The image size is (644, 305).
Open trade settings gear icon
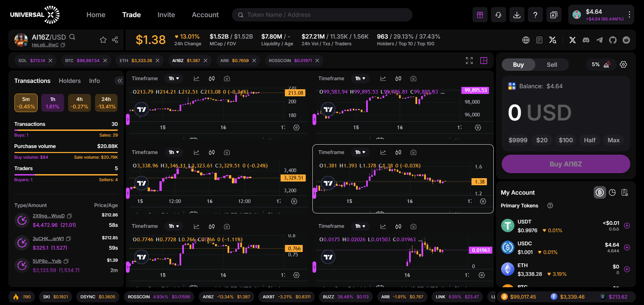(623, 64)
